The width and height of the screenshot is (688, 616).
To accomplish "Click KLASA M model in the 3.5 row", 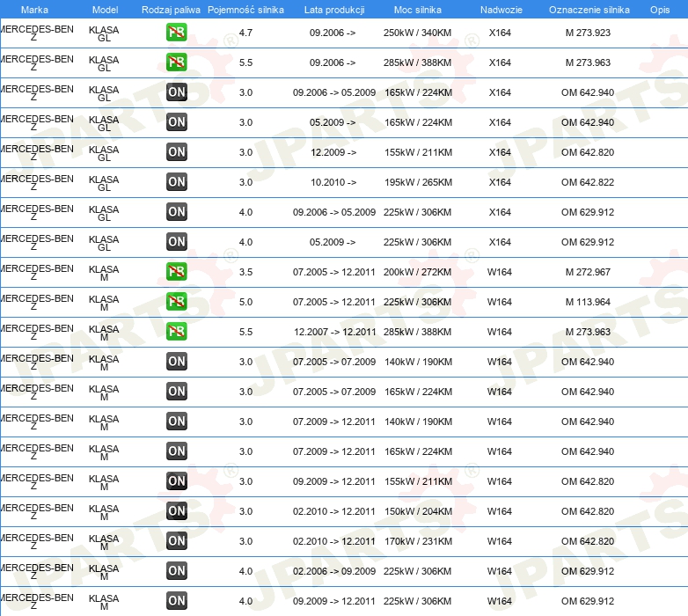I will click(x=104, y=273).
